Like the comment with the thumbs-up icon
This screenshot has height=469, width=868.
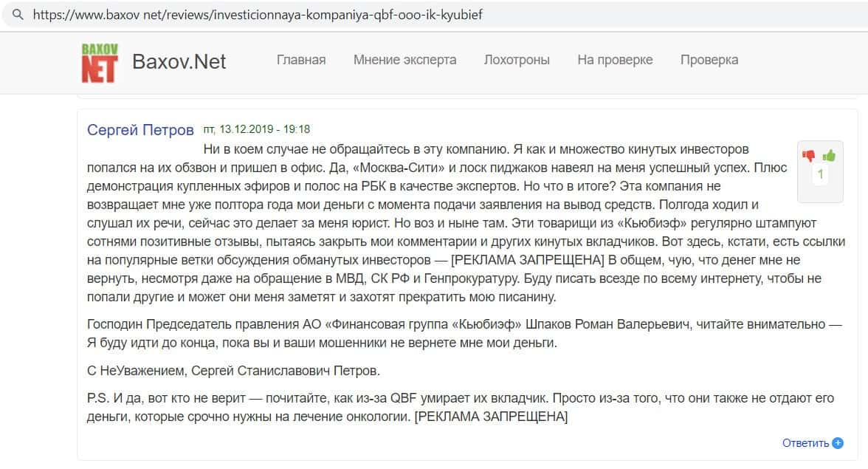coord(830,155)
